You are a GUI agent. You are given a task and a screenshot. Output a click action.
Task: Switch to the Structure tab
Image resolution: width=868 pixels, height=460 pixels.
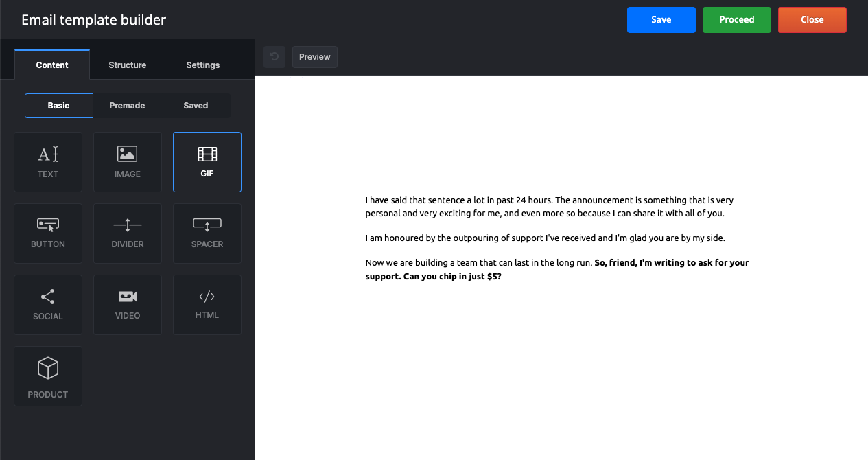click(x=128, y=65)
